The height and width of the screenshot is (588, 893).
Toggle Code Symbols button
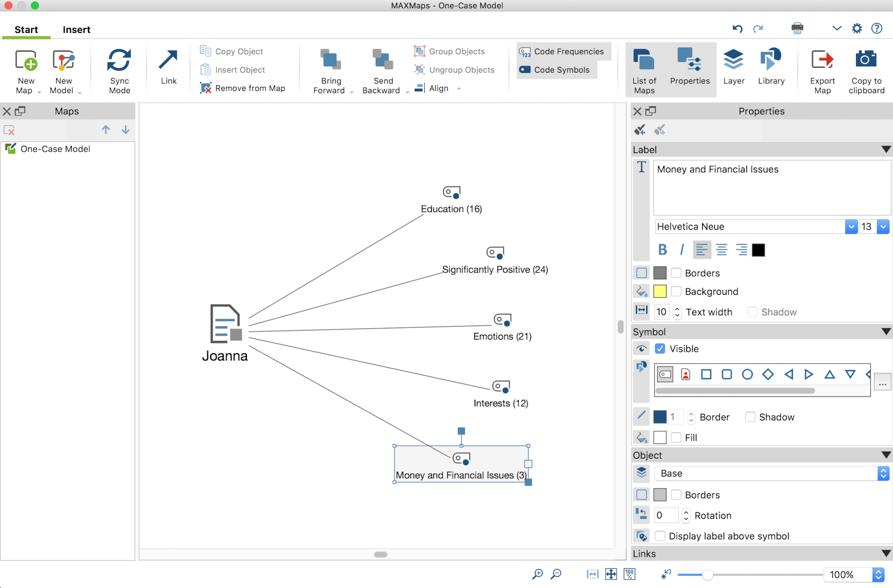point(557,70)
